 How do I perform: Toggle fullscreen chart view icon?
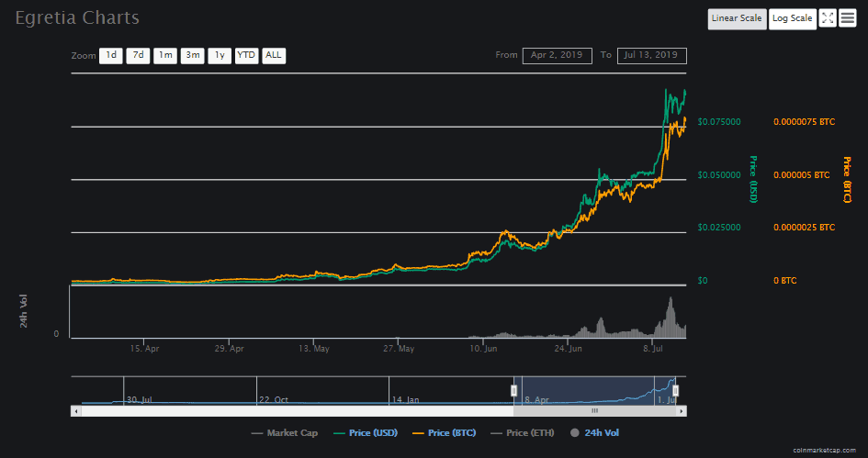pyautogui.click(x=827, y=18)
